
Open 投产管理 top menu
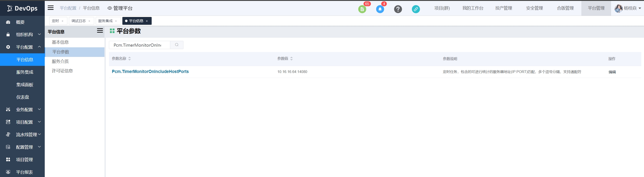[504, 8]
